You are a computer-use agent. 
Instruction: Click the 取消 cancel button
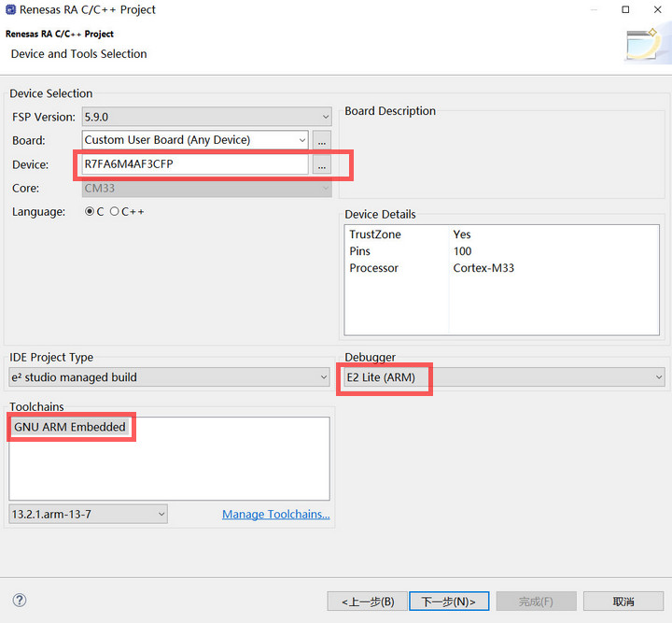coord(623,602)
